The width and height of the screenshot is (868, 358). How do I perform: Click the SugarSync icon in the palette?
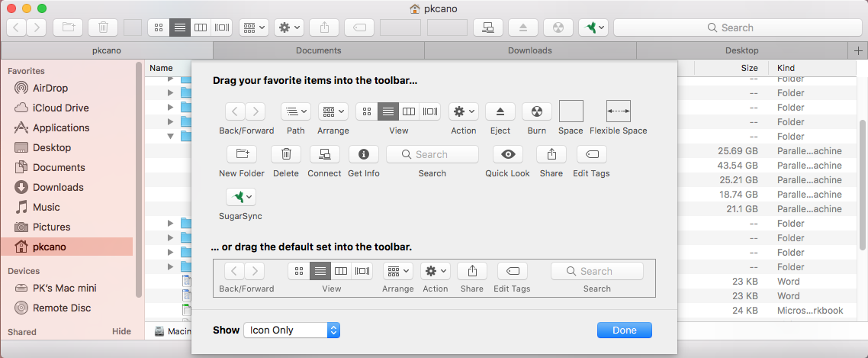tap(241, 197)
